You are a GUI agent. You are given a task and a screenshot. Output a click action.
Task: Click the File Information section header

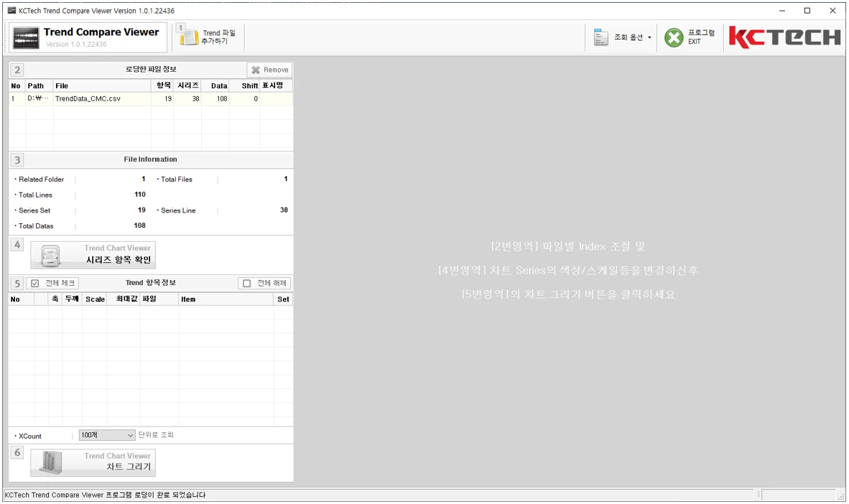(151, 159)
